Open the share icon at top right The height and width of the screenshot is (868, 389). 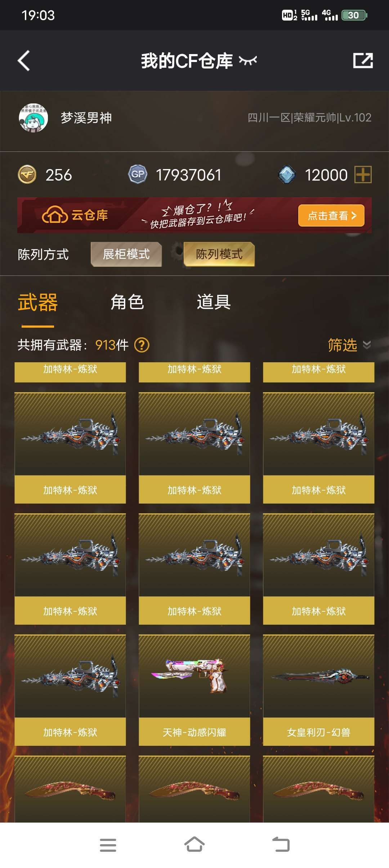[363, 61]
